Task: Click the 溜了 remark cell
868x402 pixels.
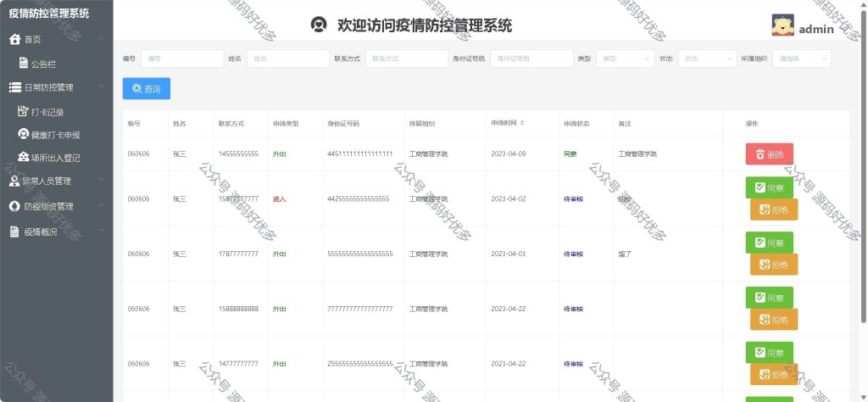Action: [625, 254]
